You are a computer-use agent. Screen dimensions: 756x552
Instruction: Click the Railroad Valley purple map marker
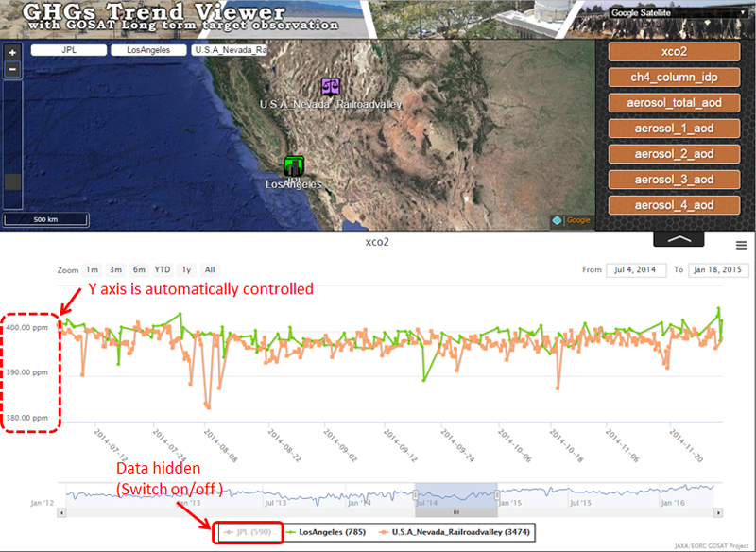330,87
